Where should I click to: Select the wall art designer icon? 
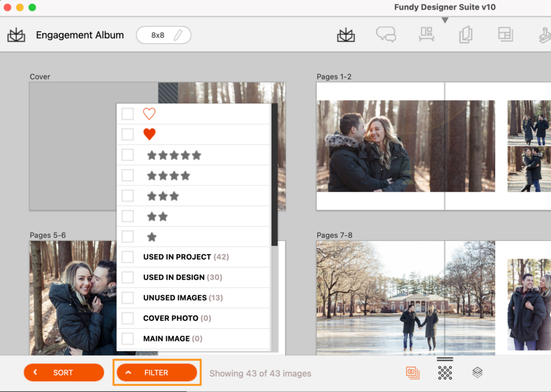(x=426, y=34)
